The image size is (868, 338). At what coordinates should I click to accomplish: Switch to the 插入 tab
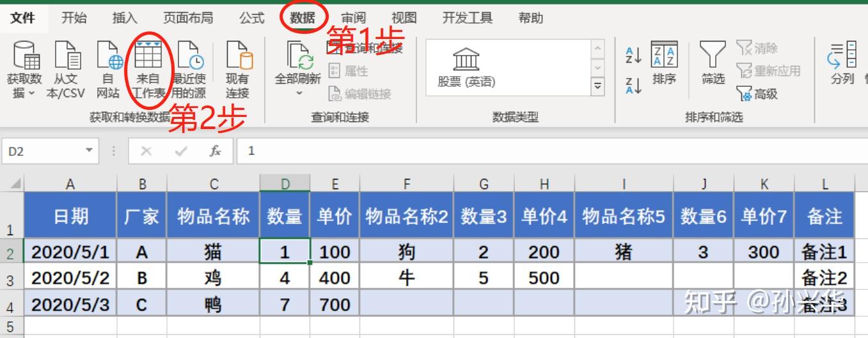click(125, 18)
